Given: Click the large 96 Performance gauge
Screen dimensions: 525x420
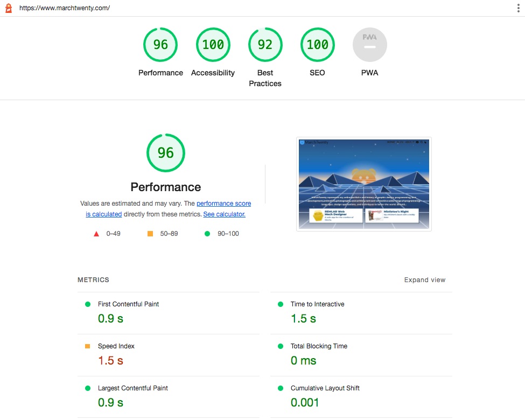Looking at the screenshot, I should [166, 153].
